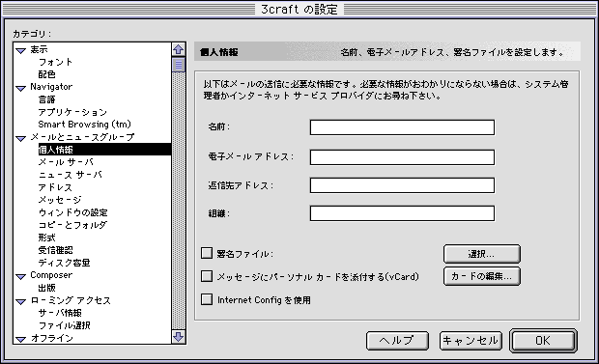
Task: Select ファイル選択 category item
Action: coord(64,325)
